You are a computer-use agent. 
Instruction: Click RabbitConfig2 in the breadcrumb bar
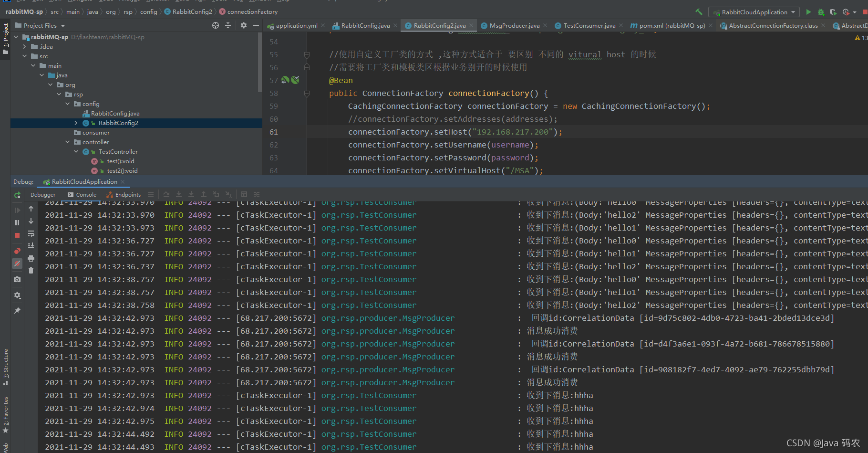(188, 11)
